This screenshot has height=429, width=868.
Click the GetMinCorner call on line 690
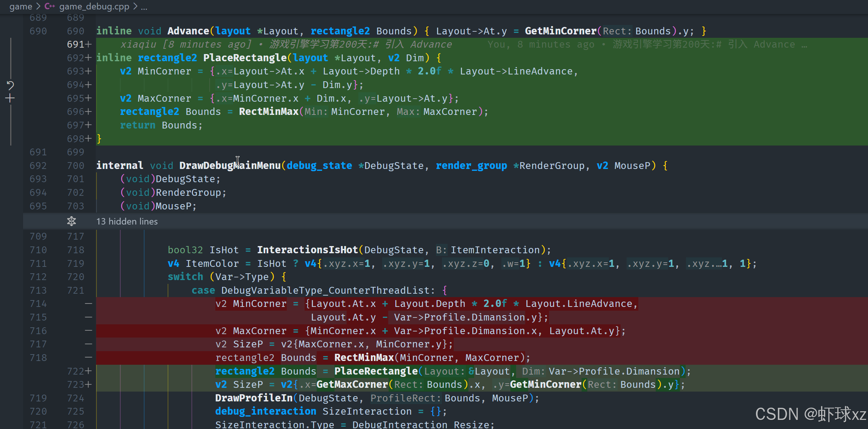click(560, 31)
